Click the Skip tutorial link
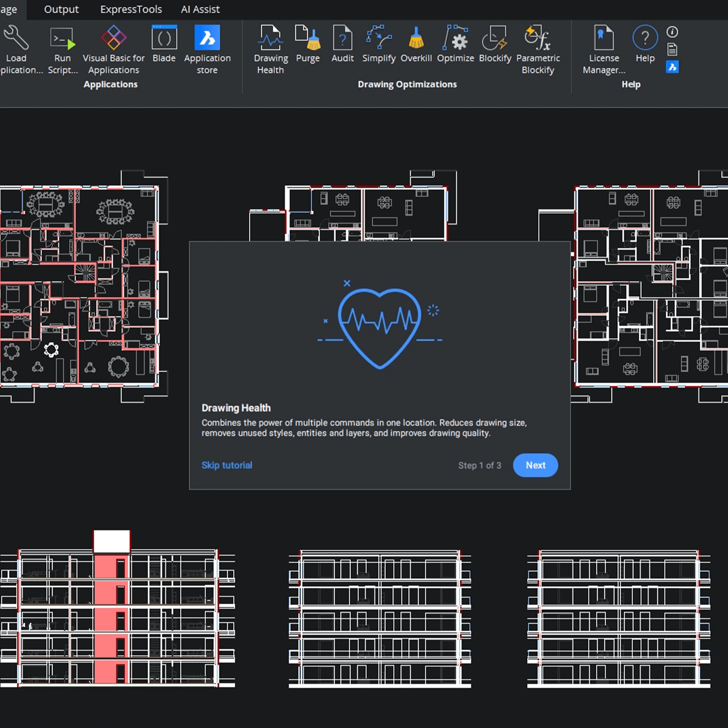This screenshot has width=728, height=728. point(226,465)
